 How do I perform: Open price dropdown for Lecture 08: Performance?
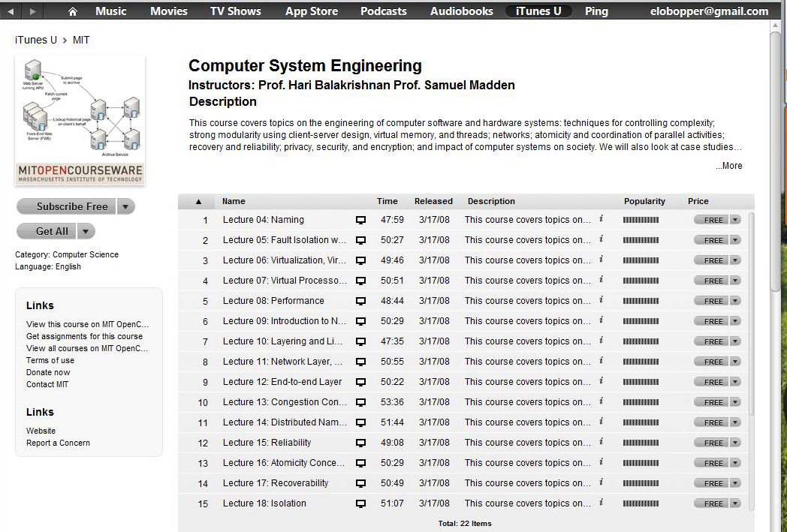735,301
